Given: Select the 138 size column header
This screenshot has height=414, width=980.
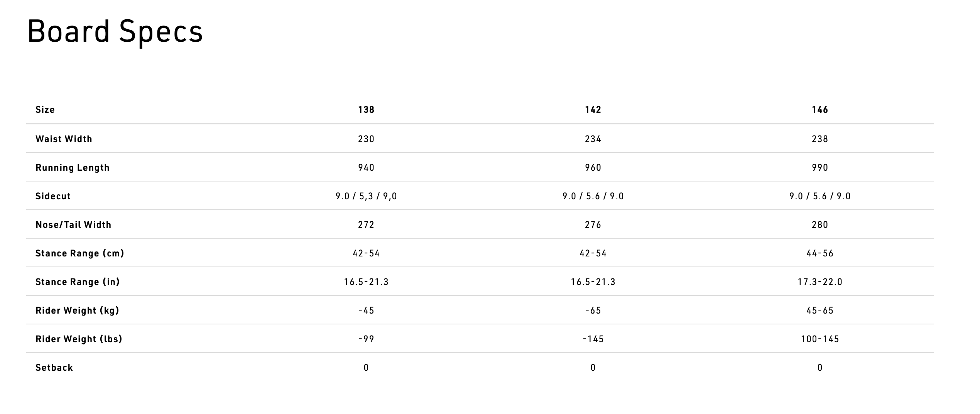Looking at the screenshot, I should click(366, 110).
